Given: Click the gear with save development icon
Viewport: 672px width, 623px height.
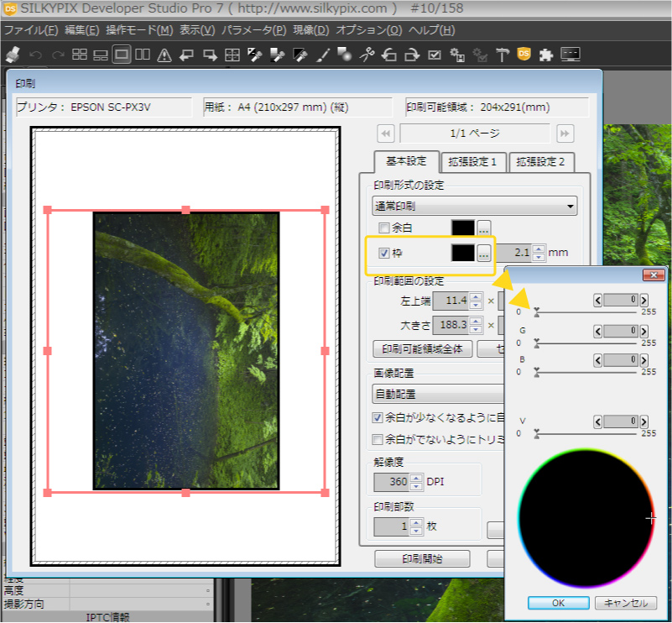Looking at the screenshot, I should (457, 55).
